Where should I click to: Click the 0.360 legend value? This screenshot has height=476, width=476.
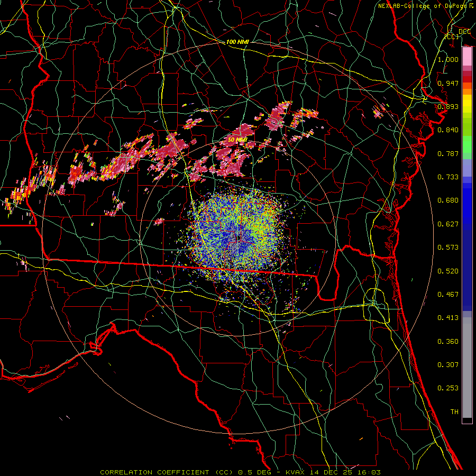pyautogui.click(x=448, y=342)
